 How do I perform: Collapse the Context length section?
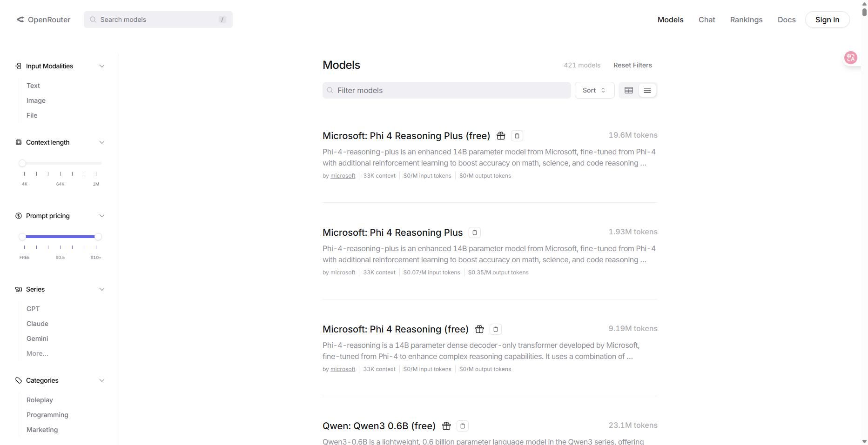click(x=102, y=142)
